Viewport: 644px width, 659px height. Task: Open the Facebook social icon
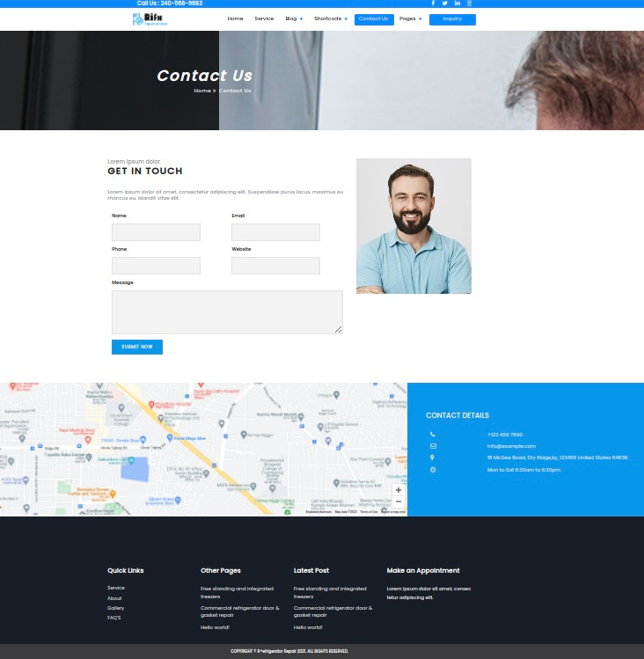pos(433,4)
